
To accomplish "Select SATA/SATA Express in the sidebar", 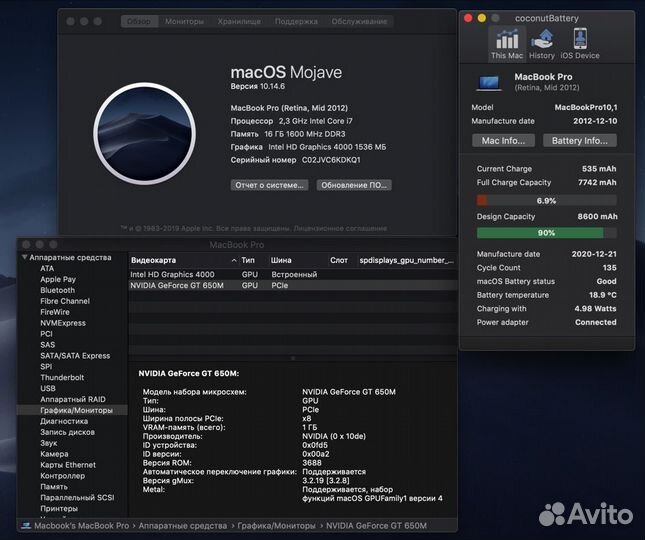I will coord(75,356).
